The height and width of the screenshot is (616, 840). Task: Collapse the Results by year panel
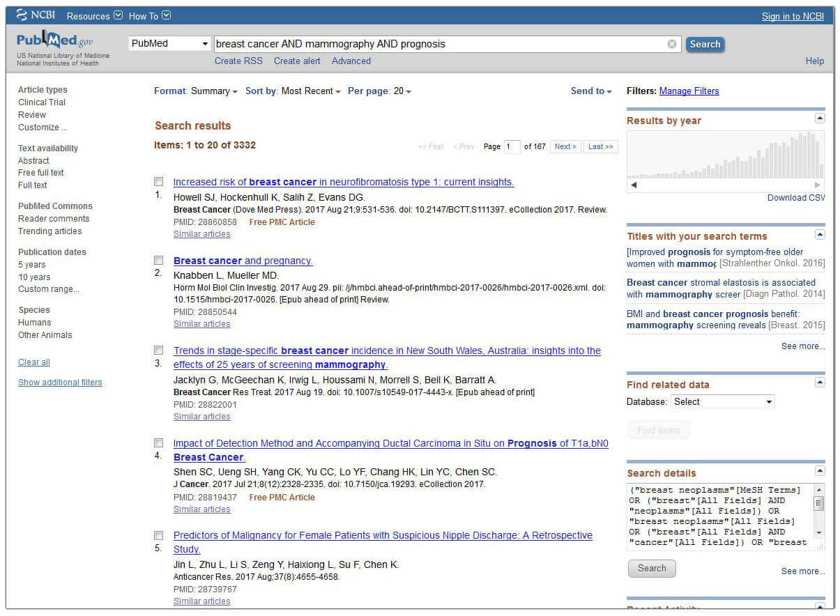click(820, 118)
